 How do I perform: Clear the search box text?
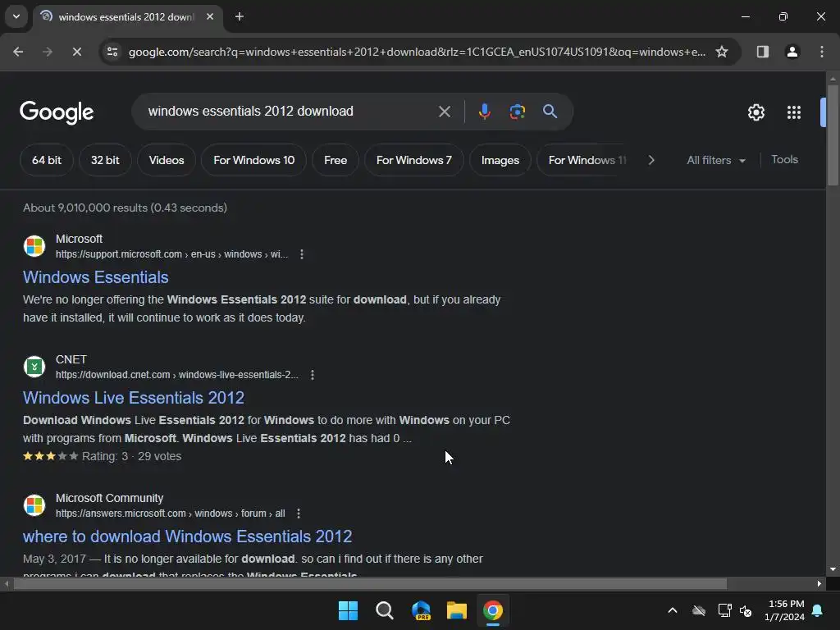(444, 112)
